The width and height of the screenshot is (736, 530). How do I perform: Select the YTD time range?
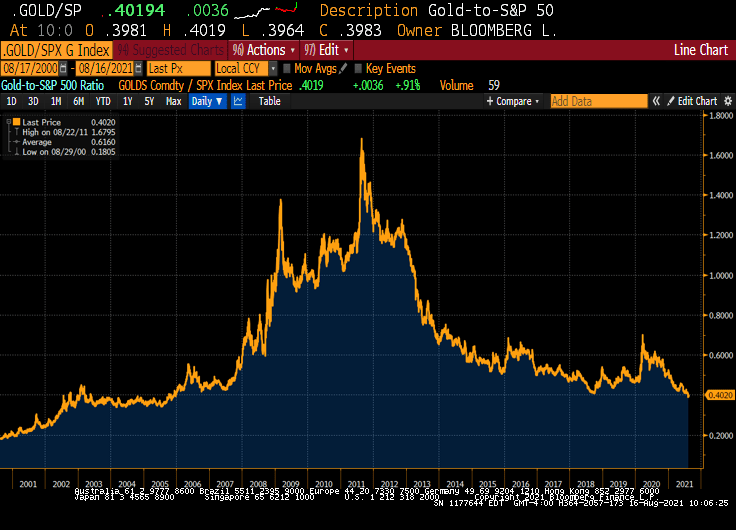pos(102,101)
